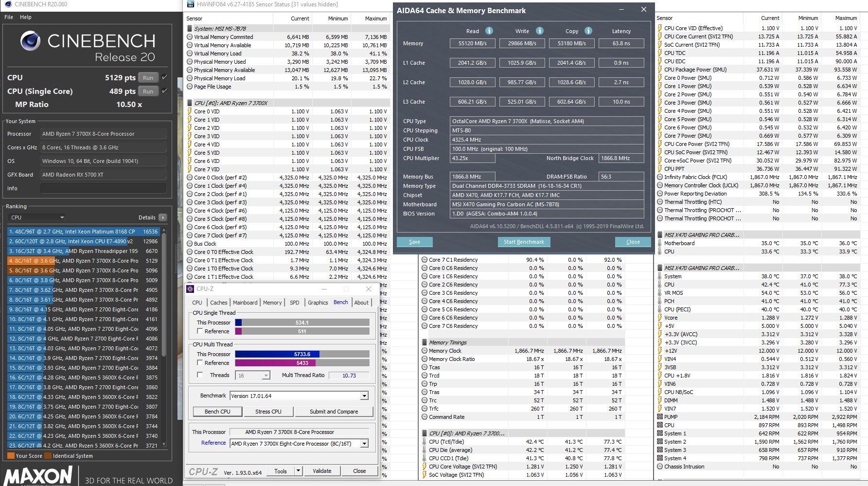The width and height of the screenshot is (868, 486).
Task: Click the Core 0 VID lightning icon
Action: click(190, 111)
